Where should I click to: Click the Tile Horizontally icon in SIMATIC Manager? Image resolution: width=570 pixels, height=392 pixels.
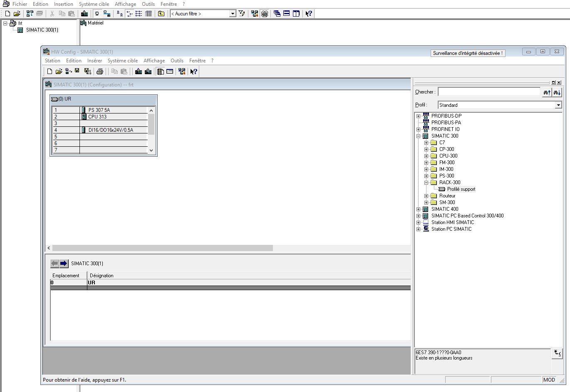pyautogui.click(x=287, y=14)
